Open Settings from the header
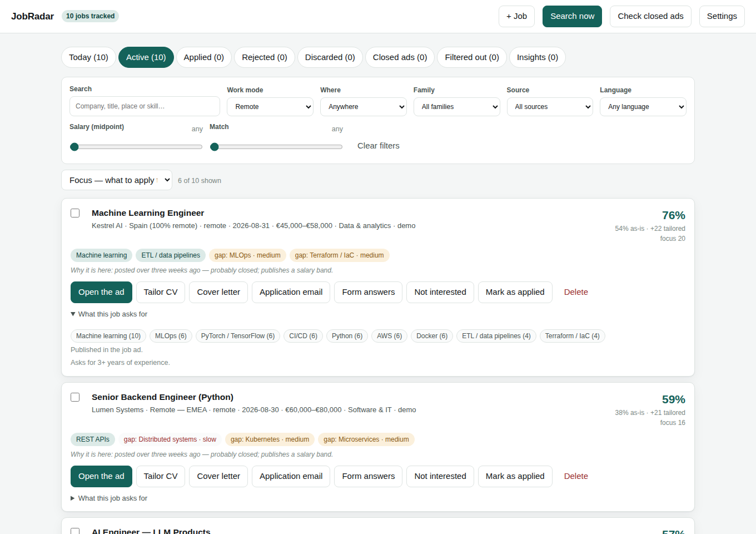 [722, 16]
